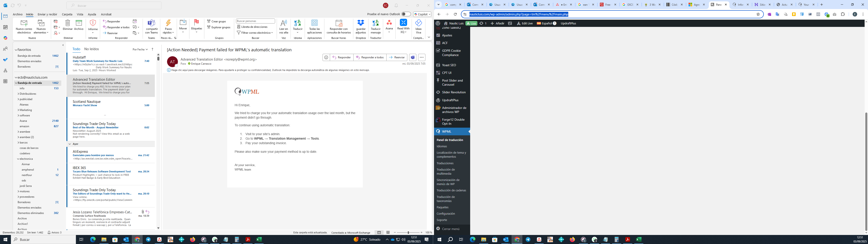Open Calendar in Outlook left sidebar
Screen dimensions: 868x244
tap(5, 27)
